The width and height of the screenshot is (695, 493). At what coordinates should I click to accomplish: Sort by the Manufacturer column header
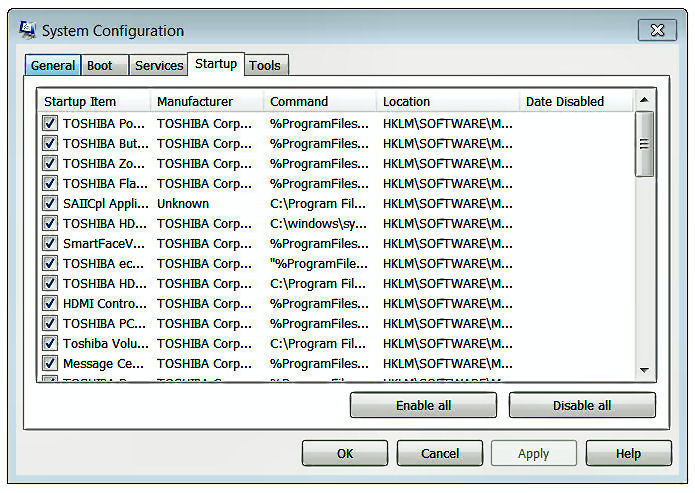pyautogui.click(x=207, y=101)
